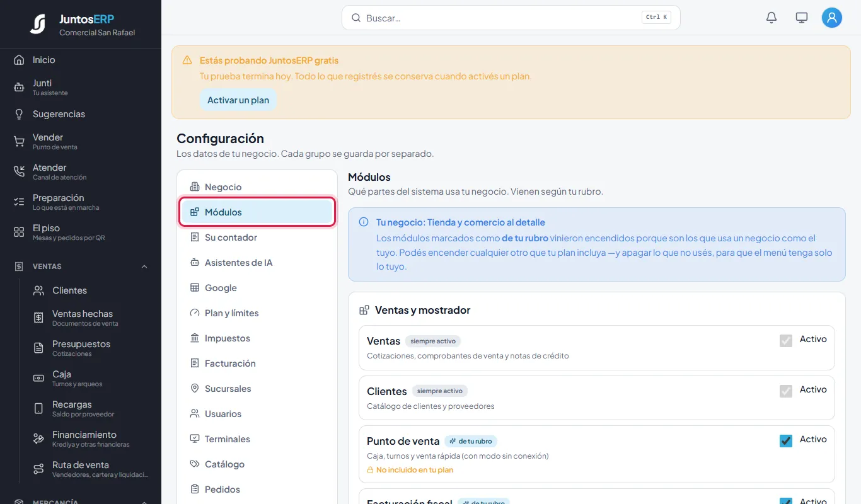Viewport: 861px width, 504px height.
Task: Click the Preparación checklist icon
Action: [19, 202]
